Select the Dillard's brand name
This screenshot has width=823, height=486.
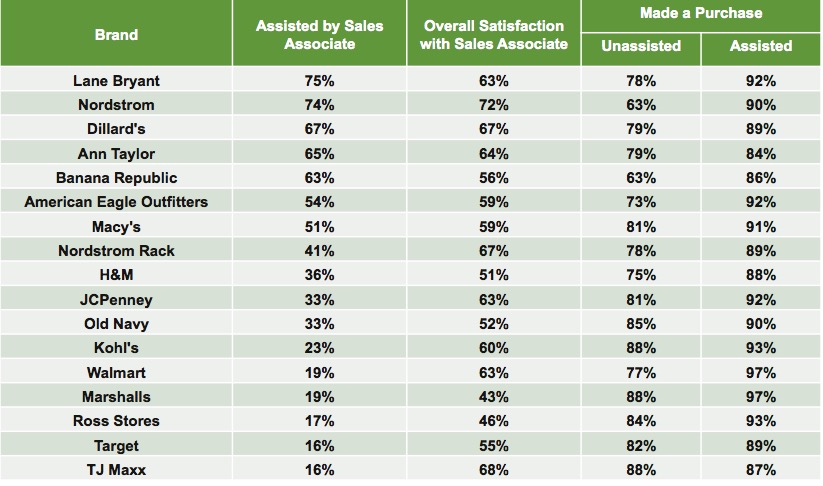[116, 129]
